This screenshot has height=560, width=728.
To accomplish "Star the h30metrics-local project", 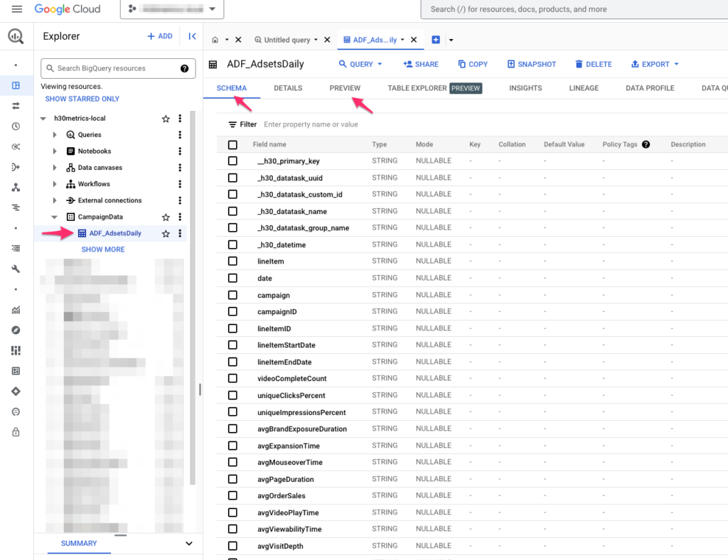I will 166,119.
